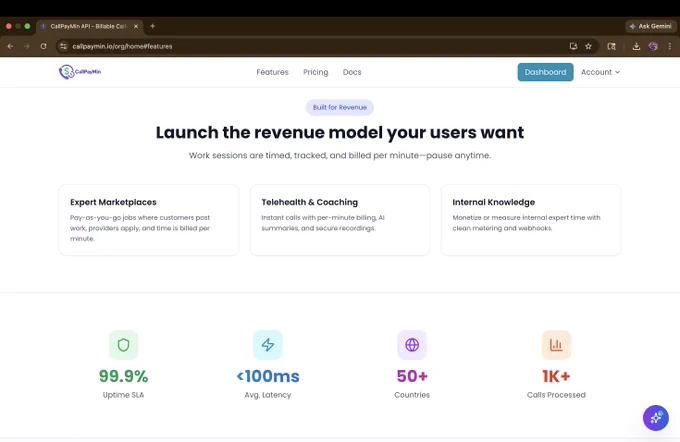The height and width of the screenshot is (442, 680).
Task: Click the macOS green fullscreen window button
Action: (27, 26)
